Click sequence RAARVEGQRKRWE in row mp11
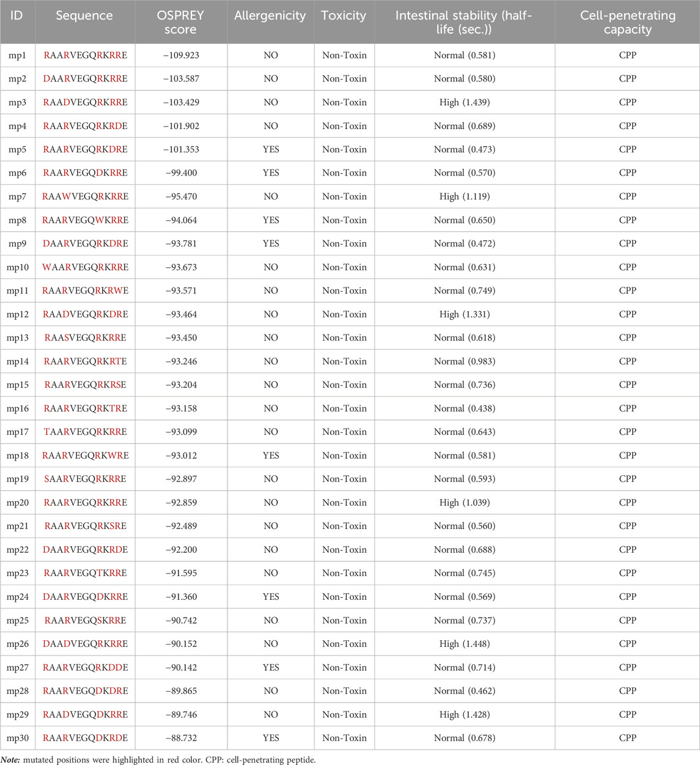Image resolution: width=700 pixels, height=765 pixels. pos(85,290)
